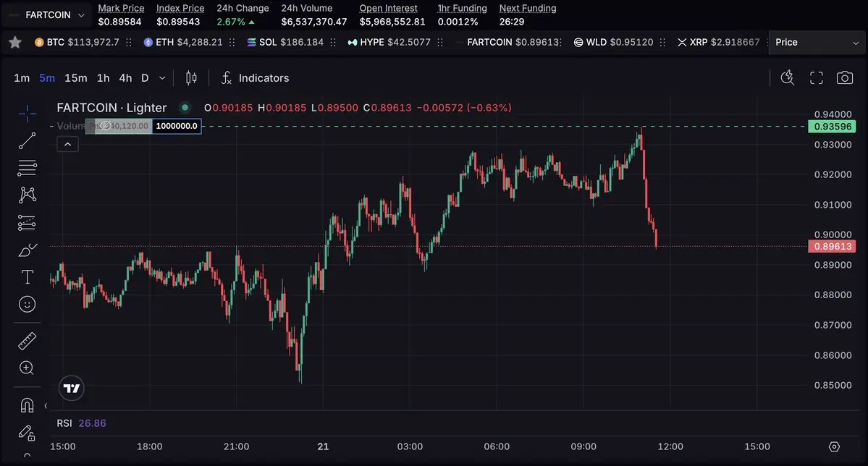The width and height of the screenshot is (868, 466).
Task: Click the red 0.89613 current price label
Action: (x=832, y=246)
